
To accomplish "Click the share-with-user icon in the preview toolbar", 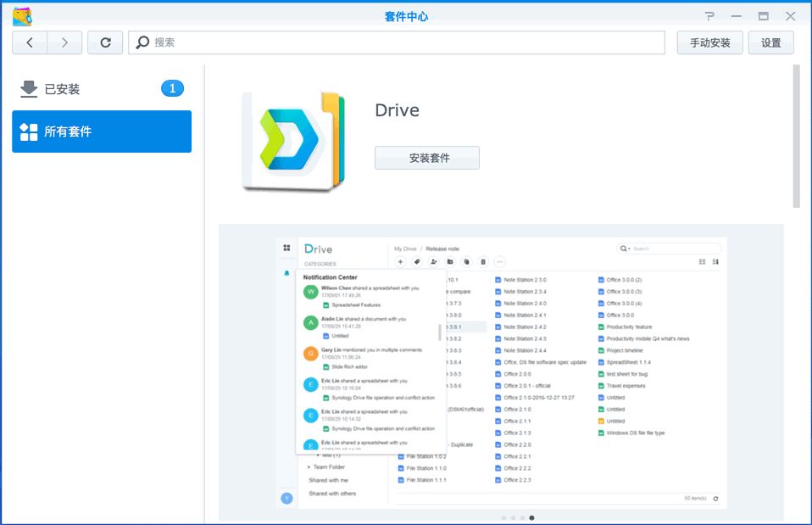I will tap(432, 261).
